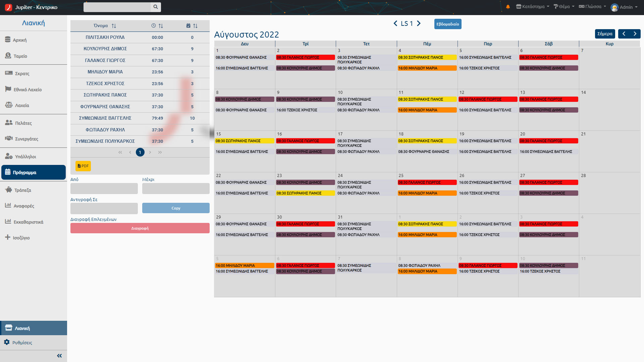Open Υπάλληλοι in the sidebar

pyautogui.click(x=34, y=157)
